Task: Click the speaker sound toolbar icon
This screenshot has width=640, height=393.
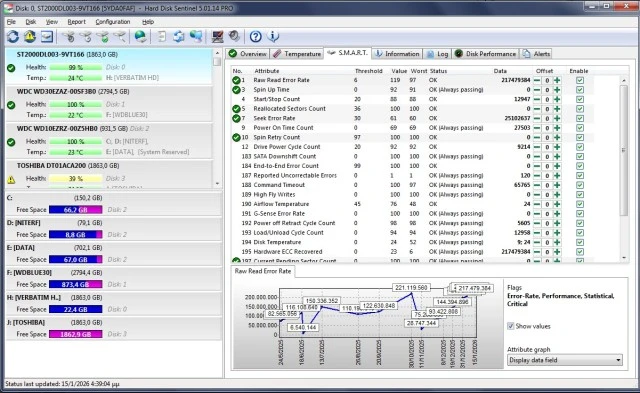Action: [234, 37]
